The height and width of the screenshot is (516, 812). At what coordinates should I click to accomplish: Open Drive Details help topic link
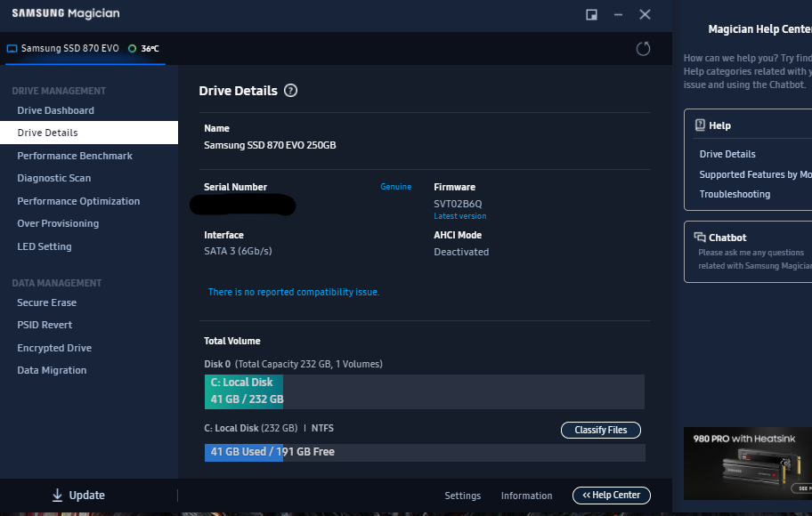pos(727,154)
